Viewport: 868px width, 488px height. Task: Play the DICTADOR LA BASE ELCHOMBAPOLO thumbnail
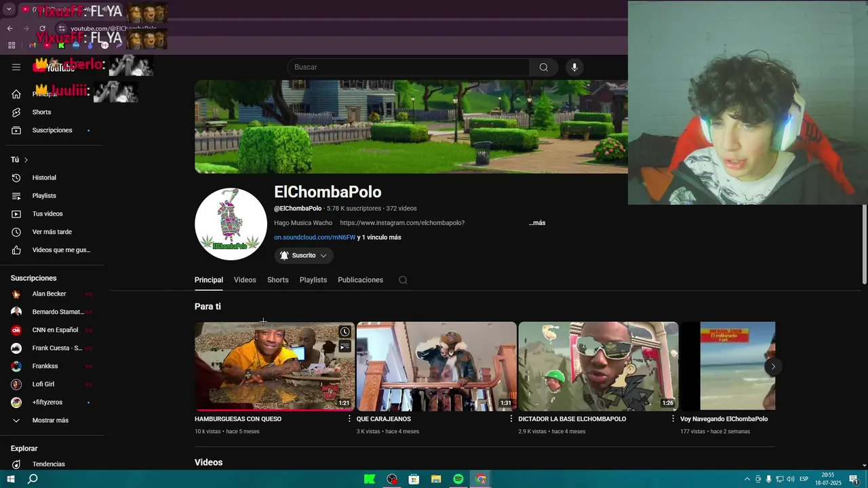[x=599, y=367]
